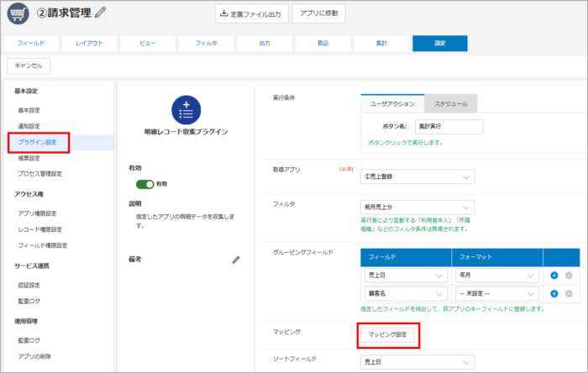The height and width of the screenshot is (373, 588).
Task: Click the キャンセル button
Action: pos(29,66)
